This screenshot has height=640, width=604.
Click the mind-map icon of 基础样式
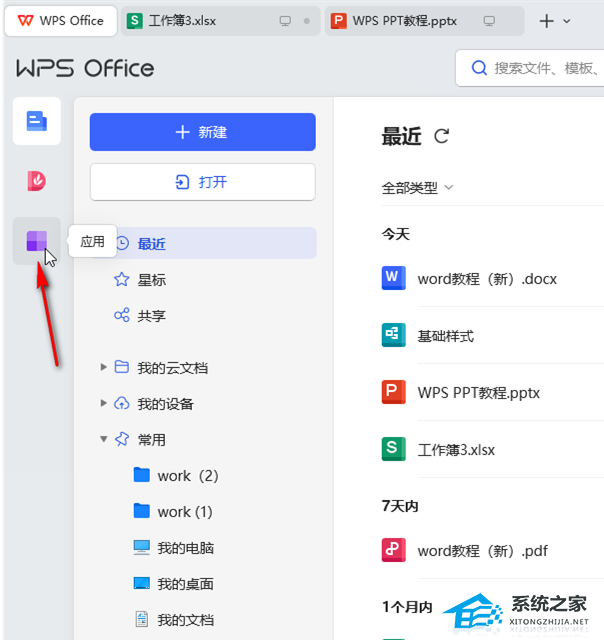[x=393, y=335]
